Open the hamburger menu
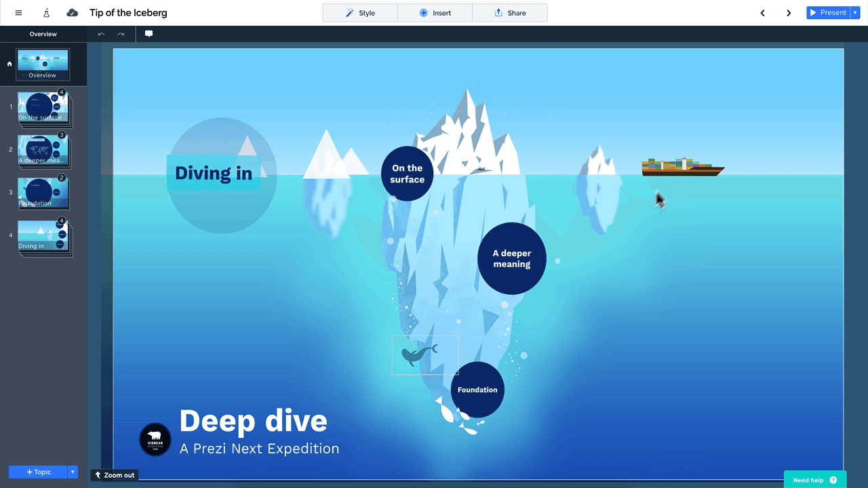The width and height of the screenshot is (868, 488). click(18, 12)
